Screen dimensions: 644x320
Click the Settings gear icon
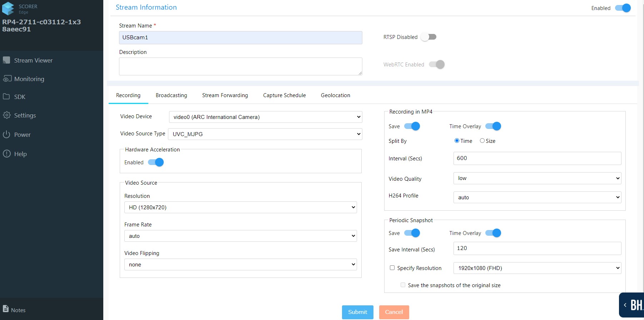[x=6, y=115]
